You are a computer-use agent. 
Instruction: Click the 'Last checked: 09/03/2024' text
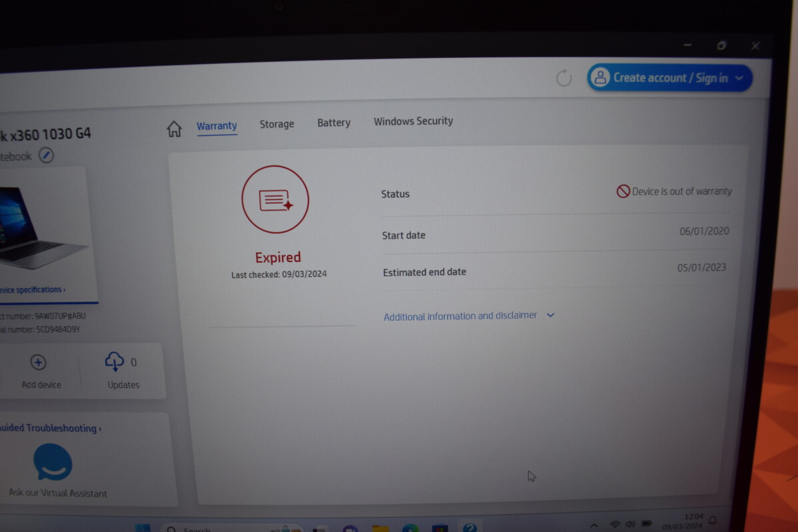point(279,275)
